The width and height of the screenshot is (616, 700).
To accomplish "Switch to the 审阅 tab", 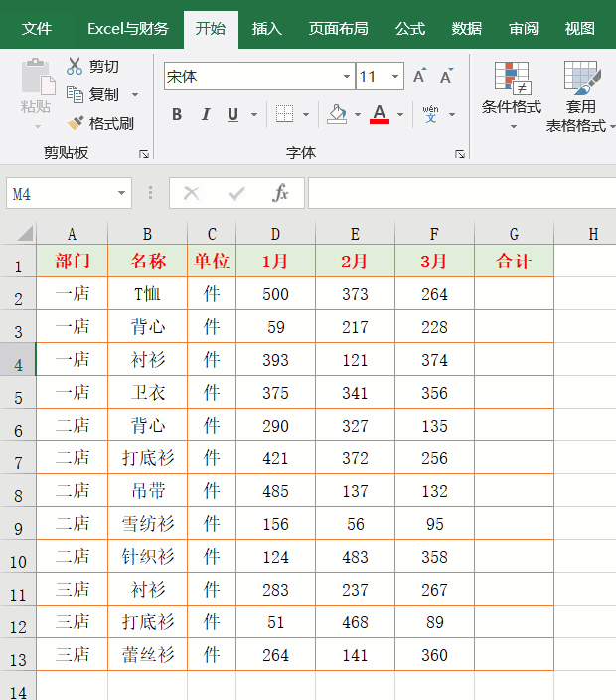I will (x=524, y=29).
